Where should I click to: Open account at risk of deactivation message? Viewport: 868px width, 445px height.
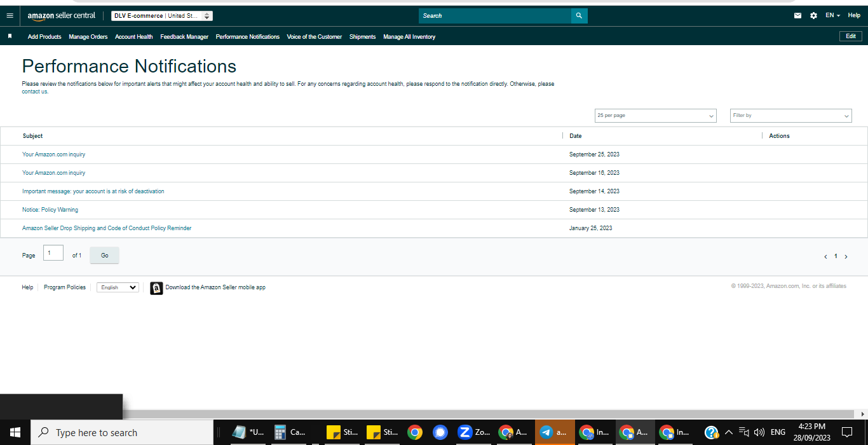93,191
